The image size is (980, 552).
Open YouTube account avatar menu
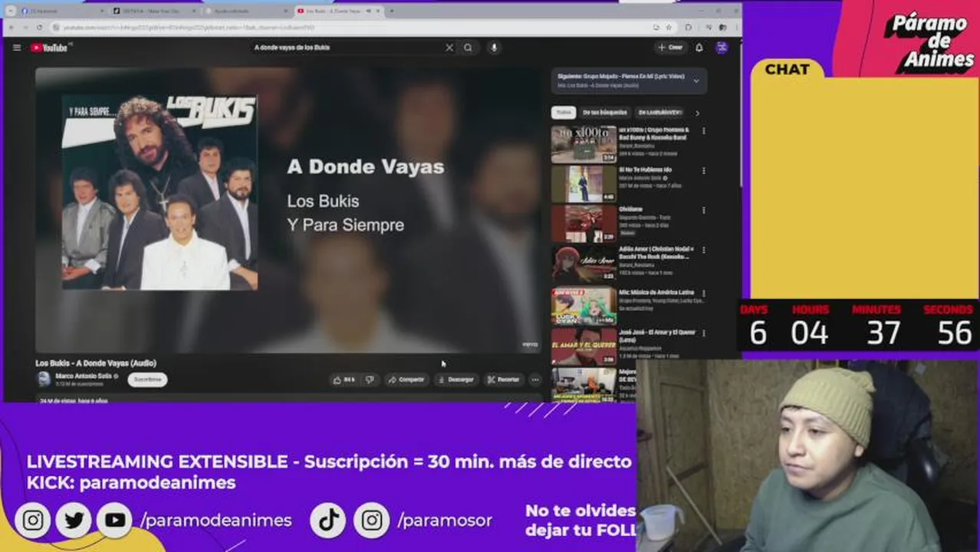(x=722, y=48)
